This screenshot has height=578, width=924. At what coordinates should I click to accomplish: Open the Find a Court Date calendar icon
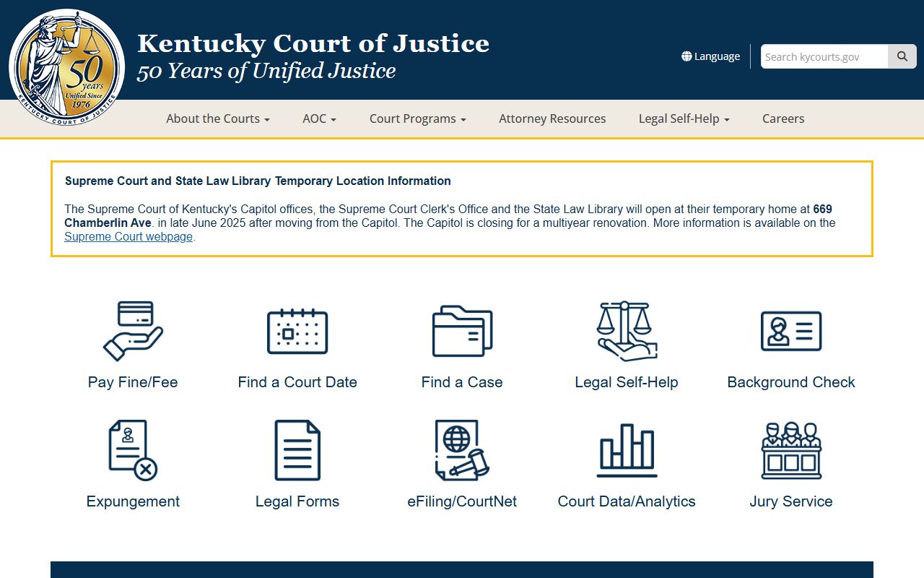click(x=297, y=331)
